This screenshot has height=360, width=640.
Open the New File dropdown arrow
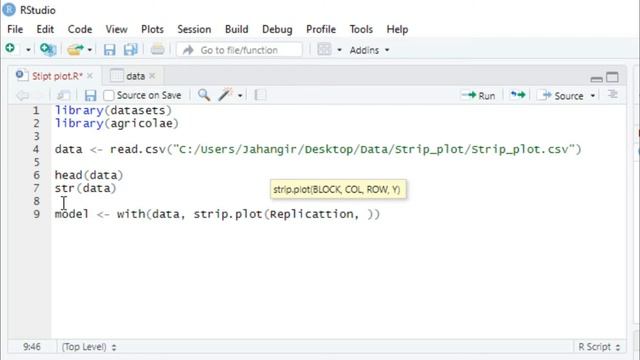28,50
